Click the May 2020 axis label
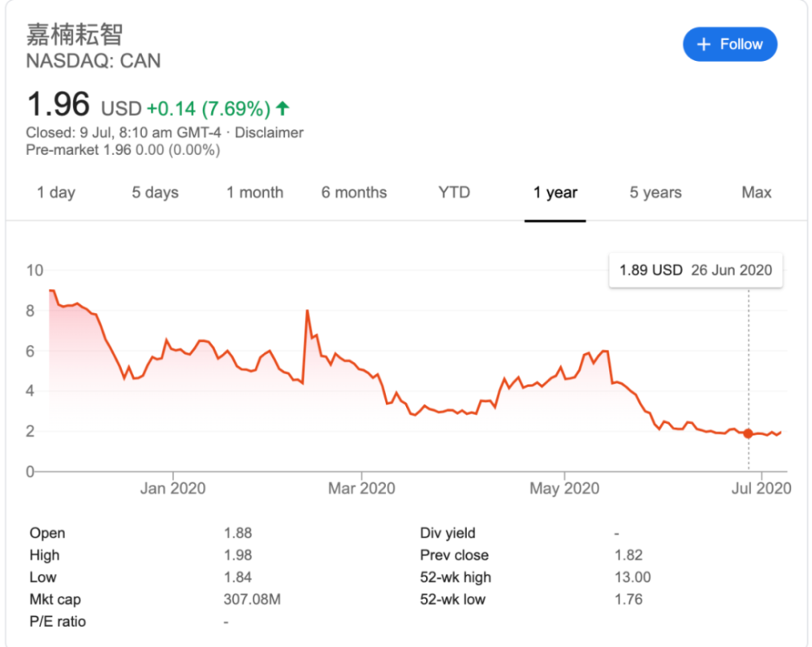 564,488
